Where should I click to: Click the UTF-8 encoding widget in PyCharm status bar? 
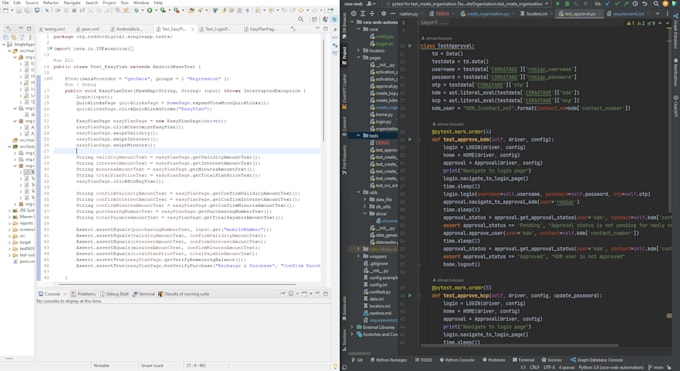549,368
